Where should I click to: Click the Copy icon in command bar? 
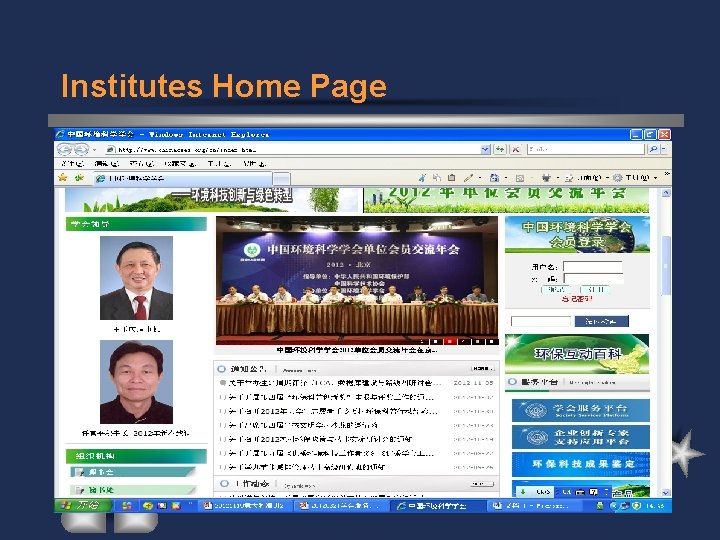click(x=436, y=177)
